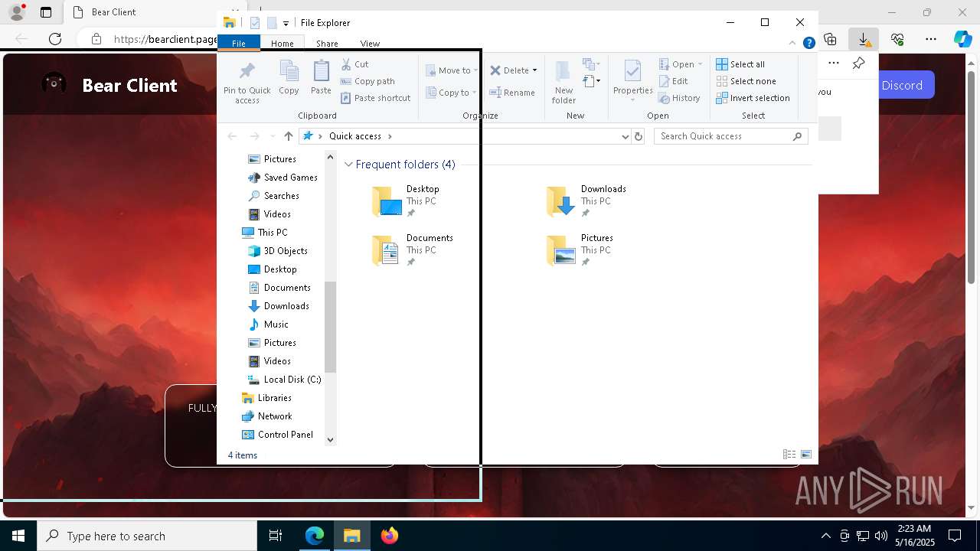Open the Windows Start menu

tap(18, 536)
